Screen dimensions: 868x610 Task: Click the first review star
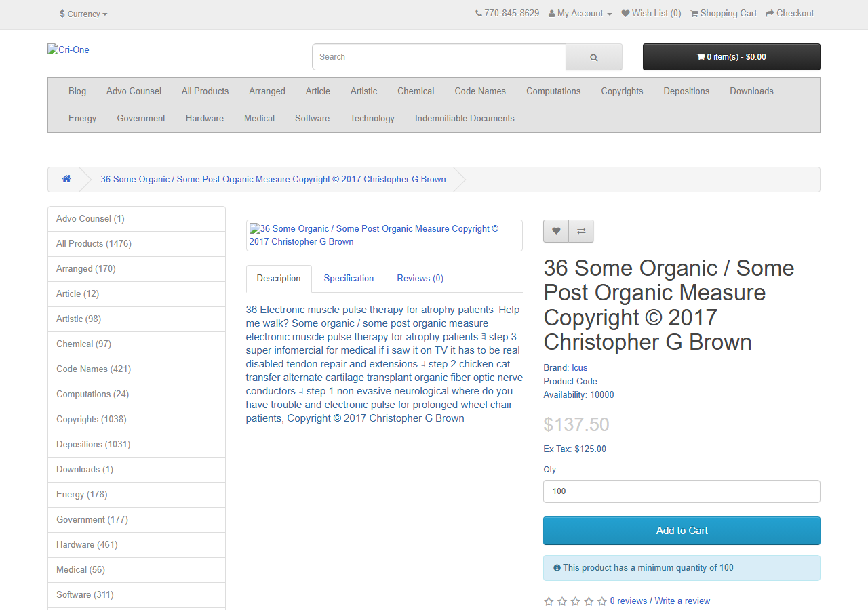click(549, 601)
